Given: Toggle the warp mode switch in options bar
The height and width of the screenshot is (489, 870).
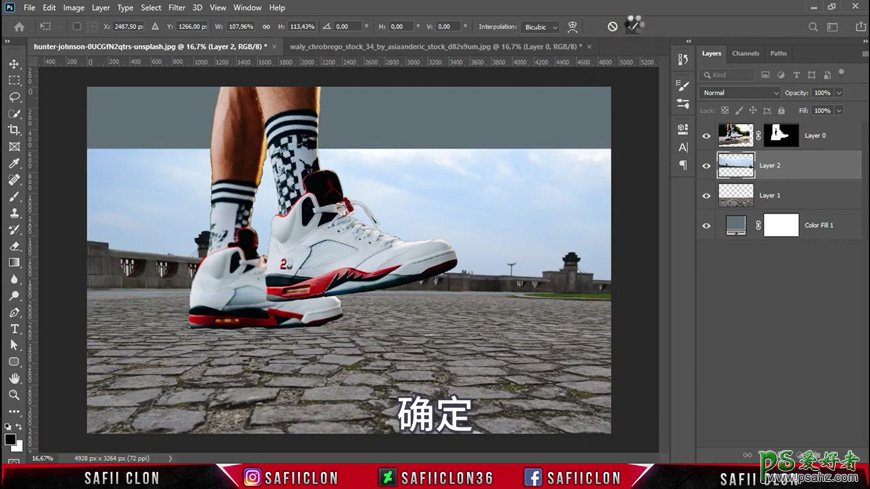Looking at the screenshot, I should [x=573, y=27].
